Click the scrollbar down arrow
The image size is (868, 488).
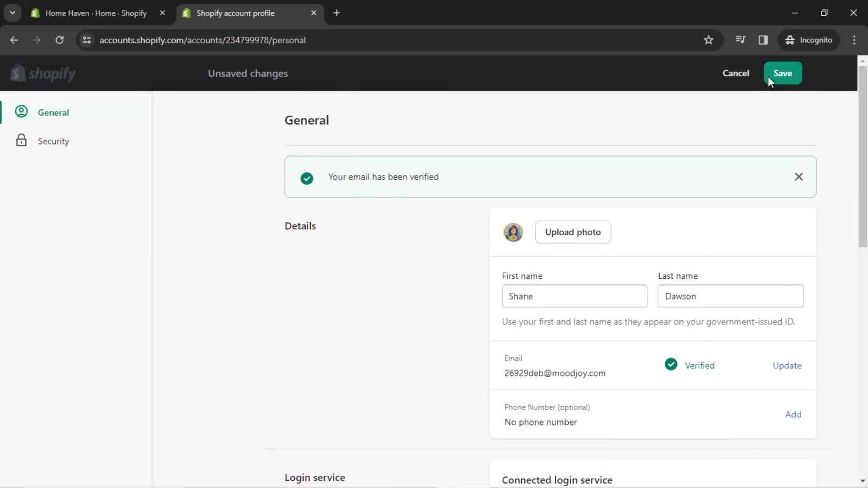tap(863, 481)
